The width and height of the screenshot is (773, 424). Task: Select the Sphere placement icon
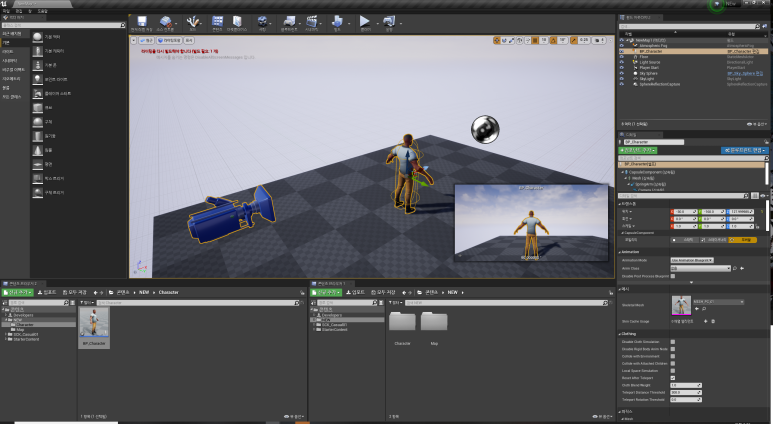point(37,122)
